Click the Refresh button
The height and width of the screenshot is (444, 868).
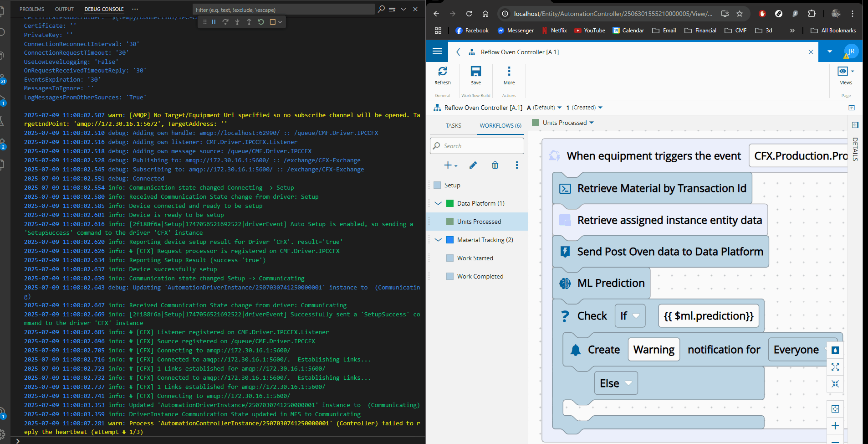point(442,75)
